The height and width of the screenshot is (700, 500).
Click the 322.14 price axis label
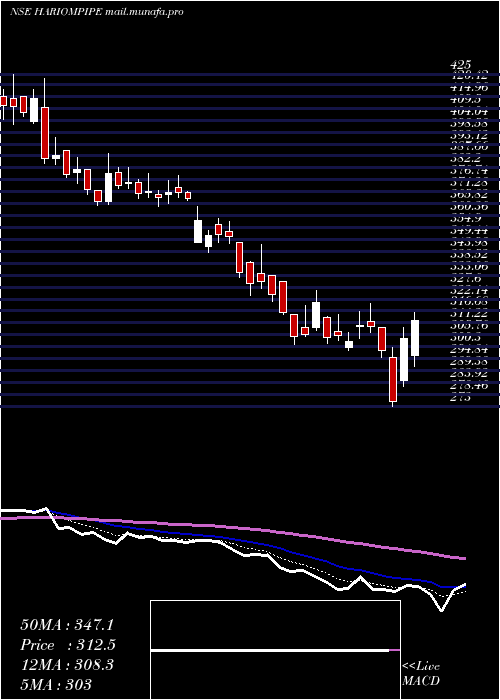point(469,291)
